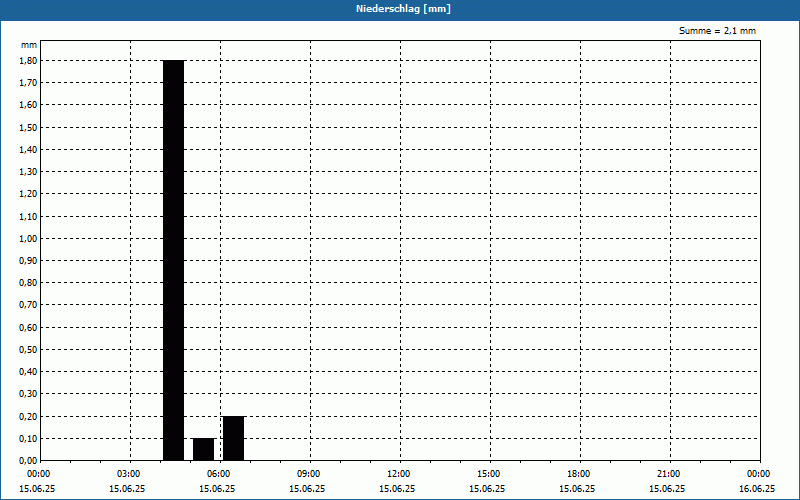This screenshot has width=800, height=500.
Task: Click the 15:00 time axis label
Action: click(x=489, y=474)
